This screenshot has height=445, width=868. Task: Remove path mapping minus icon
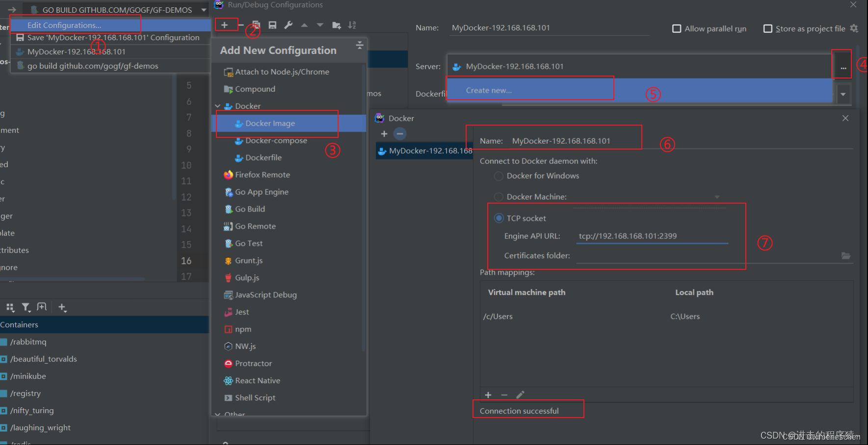pyautogui.click(x=504, y=395)
